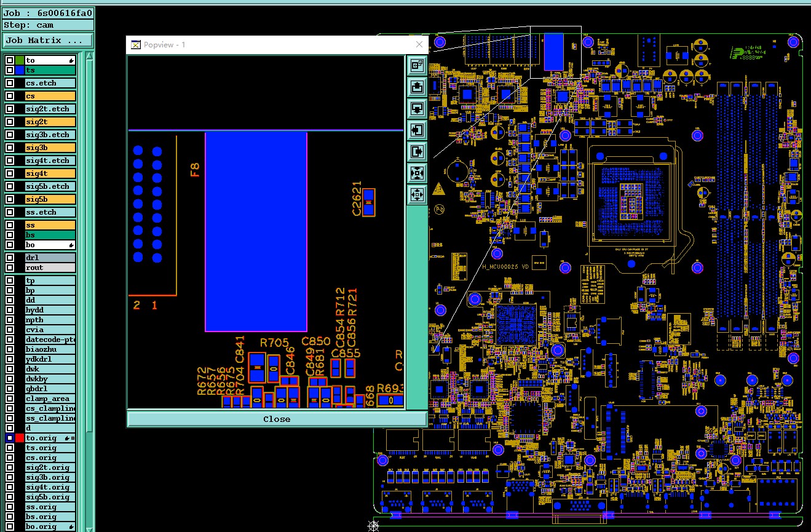811x532 pixels.
Task: Select the 'hydd' layer name
Action: coord(50,310)
